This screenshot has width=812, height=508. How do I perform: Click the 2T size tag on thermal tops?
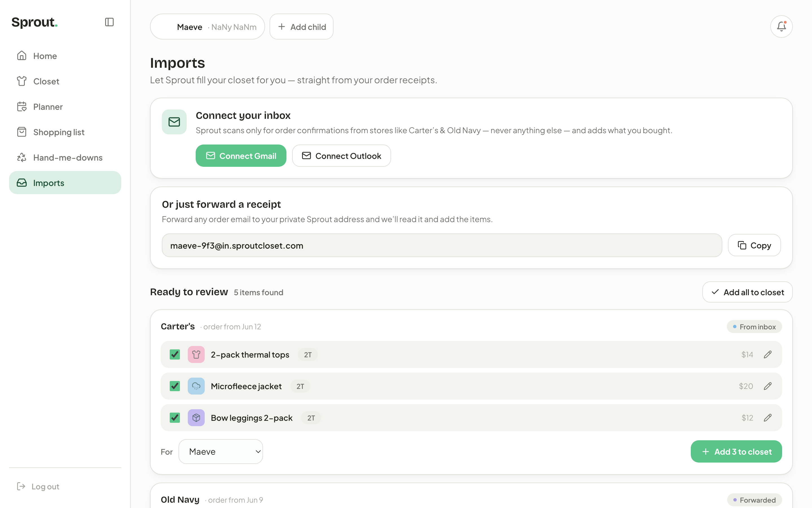pos(308,355)
